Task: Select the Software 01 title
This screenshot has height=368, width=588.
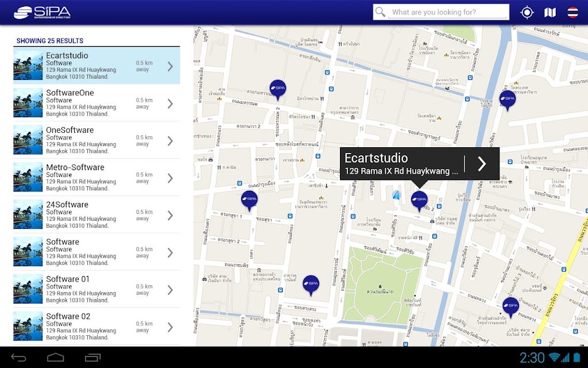Action: click(x=68, y=279)
